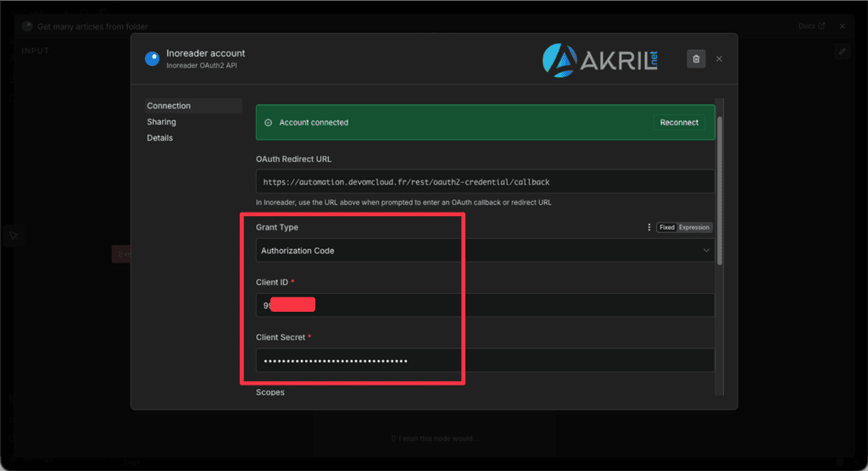Click Inoreader account title text
Image resolution: width=868 pixels, height=471 pixels.
(x=205, y=53)
